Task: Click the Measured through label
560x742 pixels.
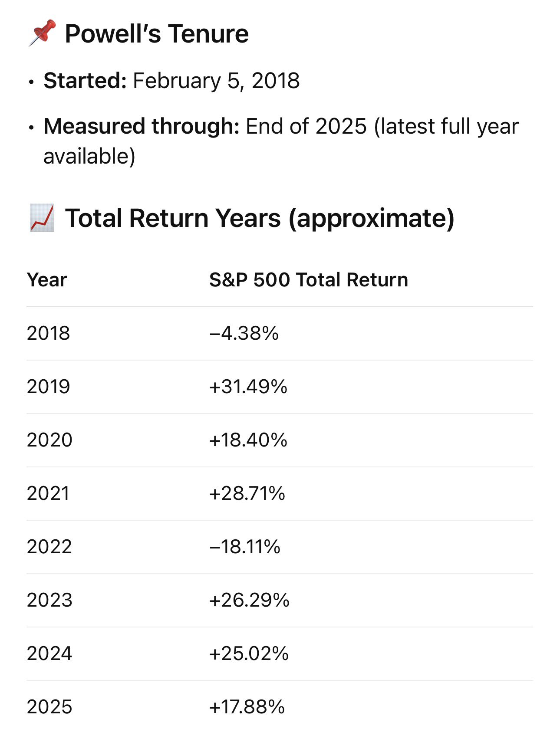Action: pos(142,126)
